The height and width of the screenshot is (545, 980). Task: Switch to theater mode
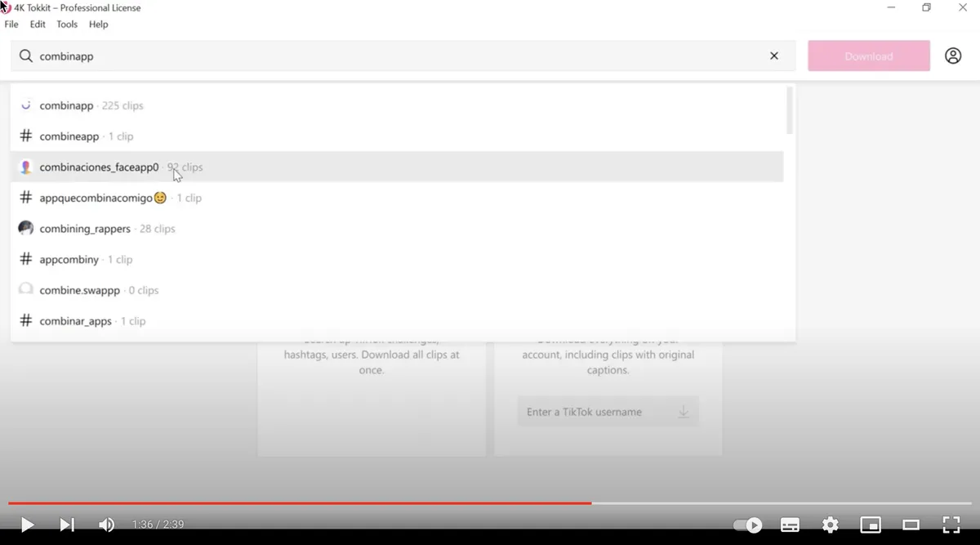[x=911, y=525]
